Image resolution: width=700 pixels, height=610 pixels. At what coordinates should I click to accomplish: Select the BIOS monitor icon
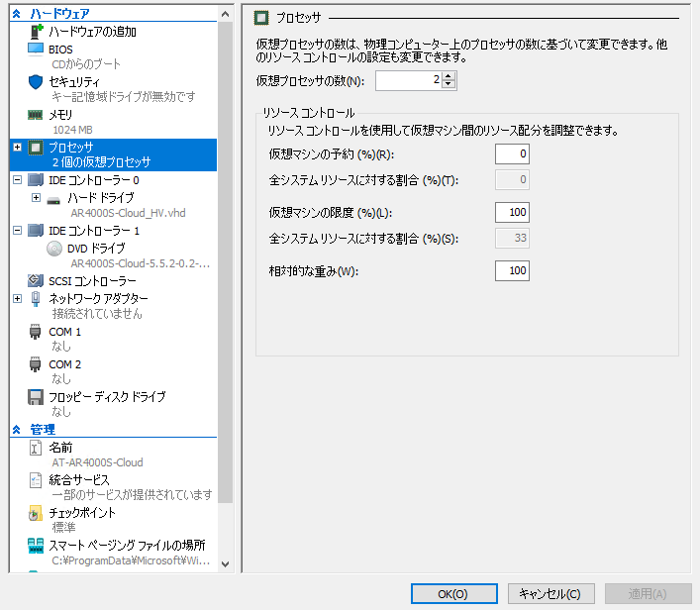[x=36, y=49]
